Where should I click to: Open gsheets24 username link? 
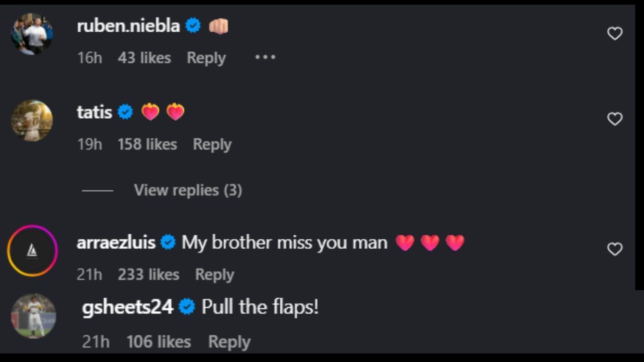(127, 307)
